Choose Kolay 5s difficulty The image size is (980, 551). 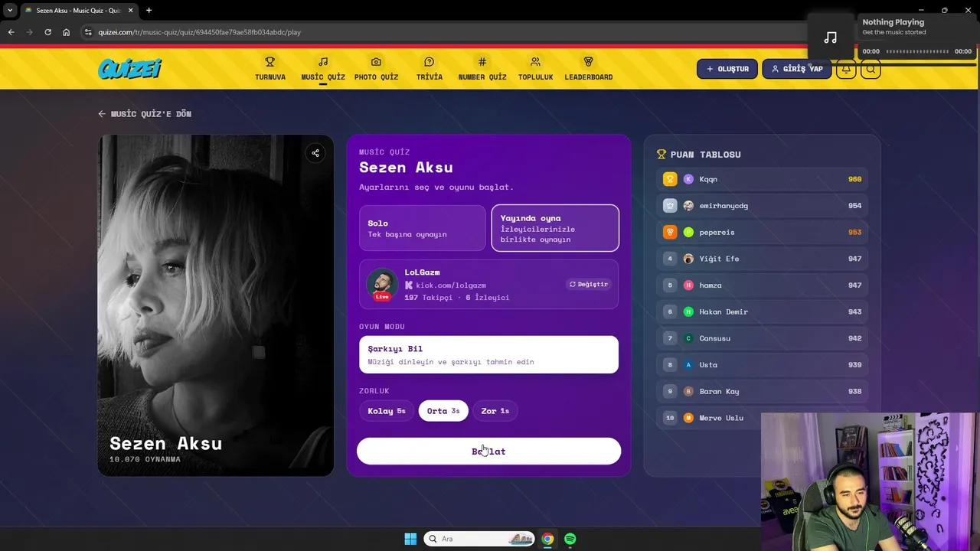tap(387, 411)
